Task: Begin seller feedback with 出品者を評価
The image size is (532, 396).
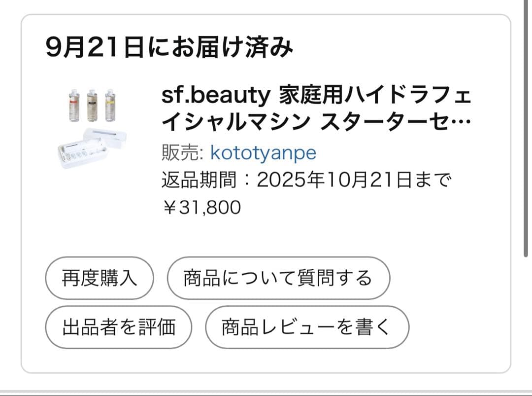Action: click(118, 326)
